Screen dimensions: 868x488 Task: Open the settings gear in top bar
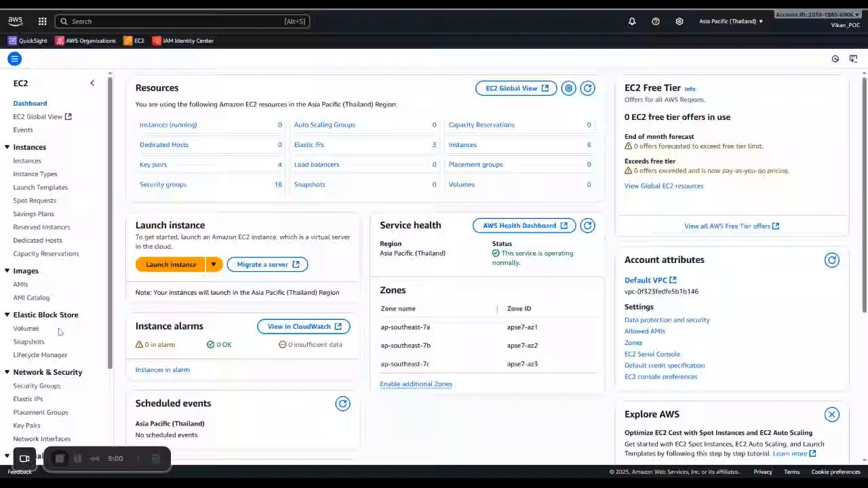pos(679,21)
